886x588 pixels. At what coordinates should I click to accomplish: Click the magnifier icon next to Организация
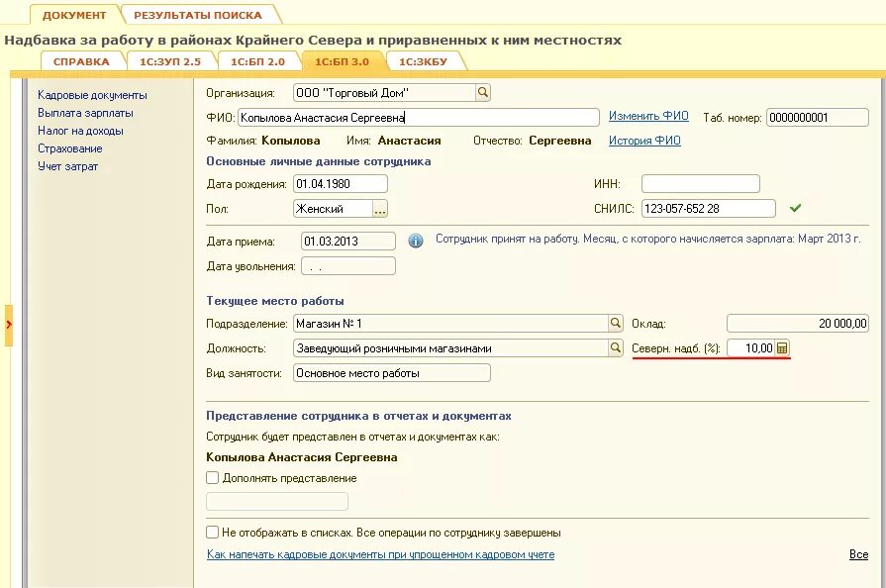[483, 93]
